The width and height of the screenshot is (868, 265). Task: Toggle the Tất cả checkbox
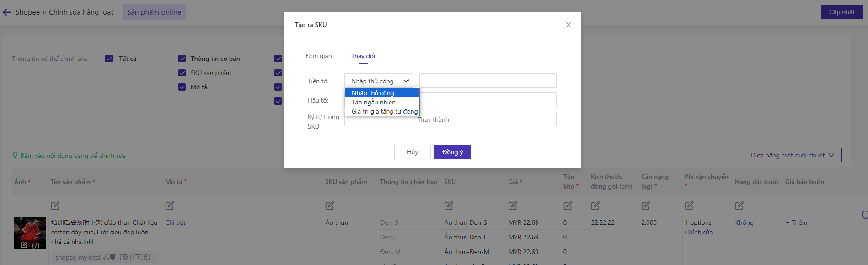(109, 59)
